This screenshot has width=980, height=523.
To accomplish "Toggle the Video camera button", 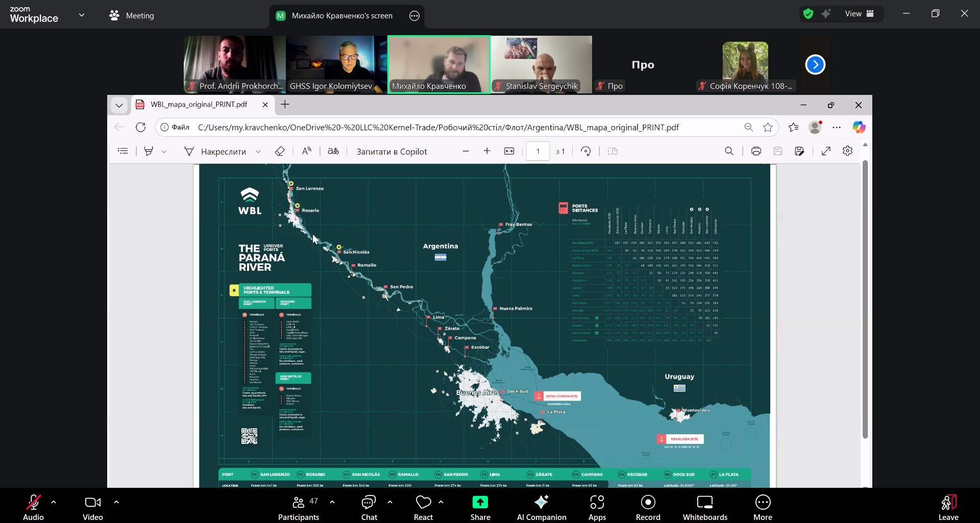I will coord(92,507).
